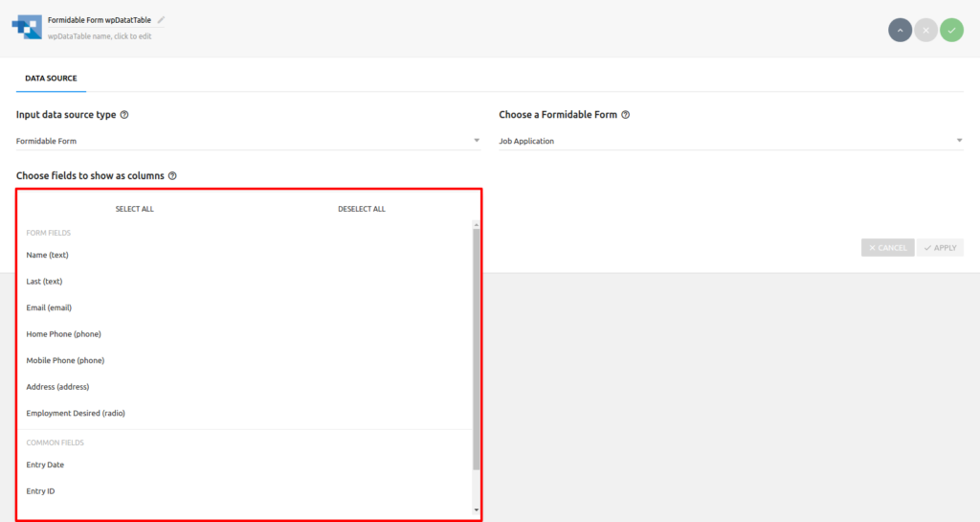Select the Address (address) field

tap(245, 387)
